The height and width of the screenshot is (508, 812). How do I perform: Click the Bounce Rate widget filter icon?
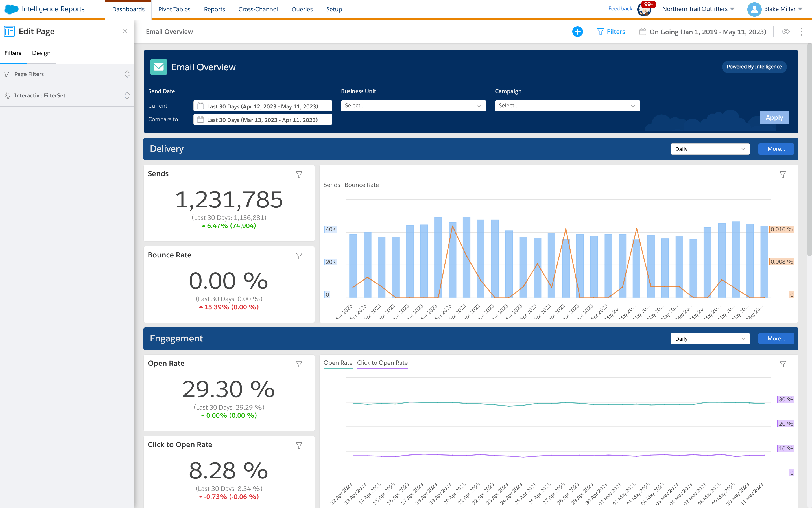click(x=299, y=256)
